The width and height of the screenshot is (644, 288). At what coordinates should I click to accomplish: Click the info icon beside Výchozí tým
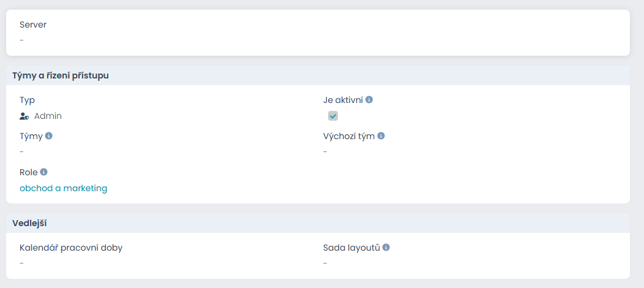tap(381, 136)
